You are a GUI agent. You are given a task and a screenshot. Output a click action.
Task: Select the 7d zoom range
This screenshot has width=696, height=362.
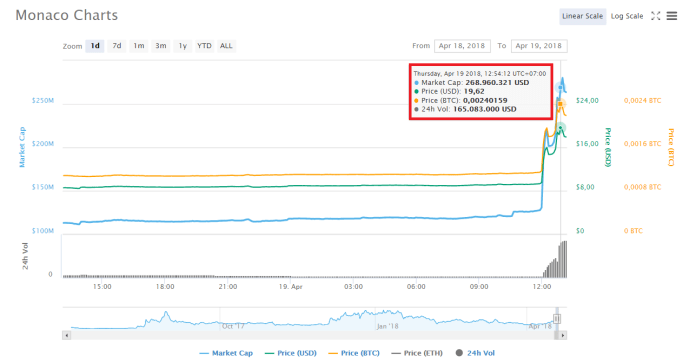[x=117, y=46]
